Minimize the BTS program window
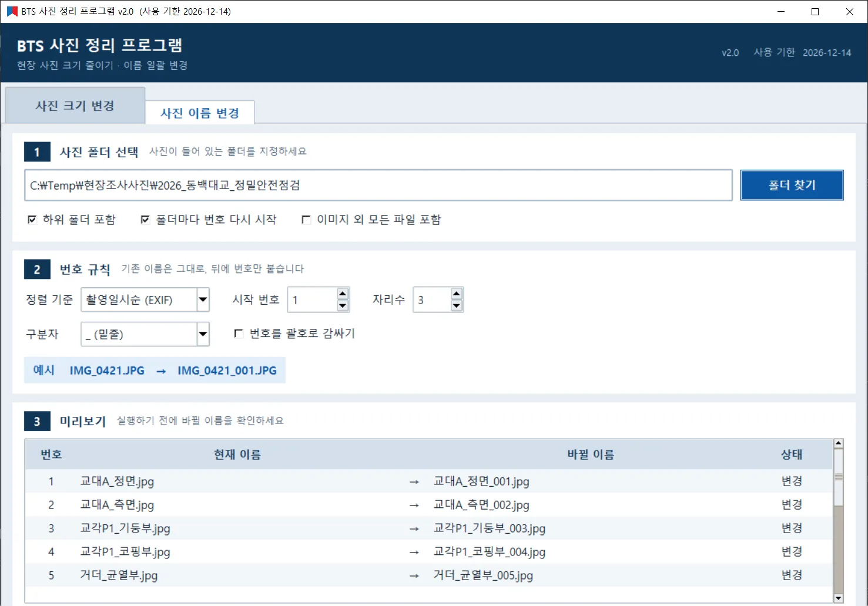 [781, 11]
